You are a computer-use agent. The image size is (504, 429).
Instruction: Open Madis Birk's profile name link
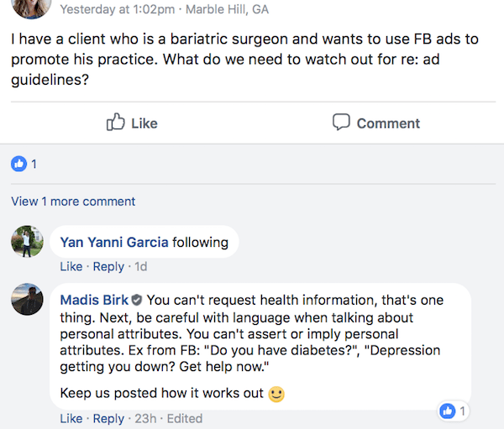[93, 300]
